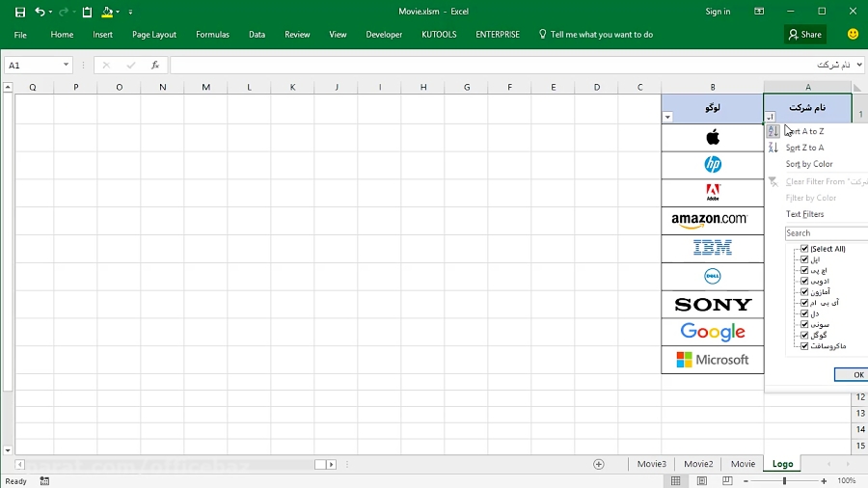Click the formula bar input field
Viewport: 868px width, 488px height.
[x=512, y=66]
